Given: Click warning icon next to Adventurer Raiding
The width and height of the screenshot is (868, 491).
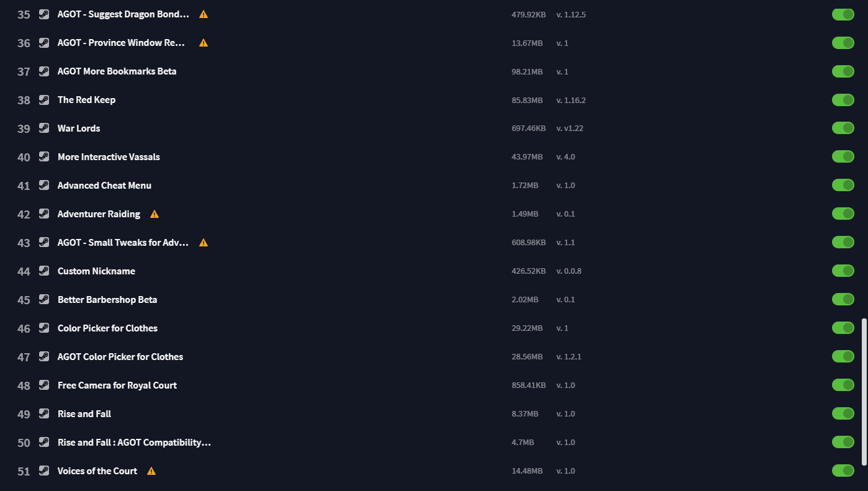Looking at the screenshot, I should 154,214.
